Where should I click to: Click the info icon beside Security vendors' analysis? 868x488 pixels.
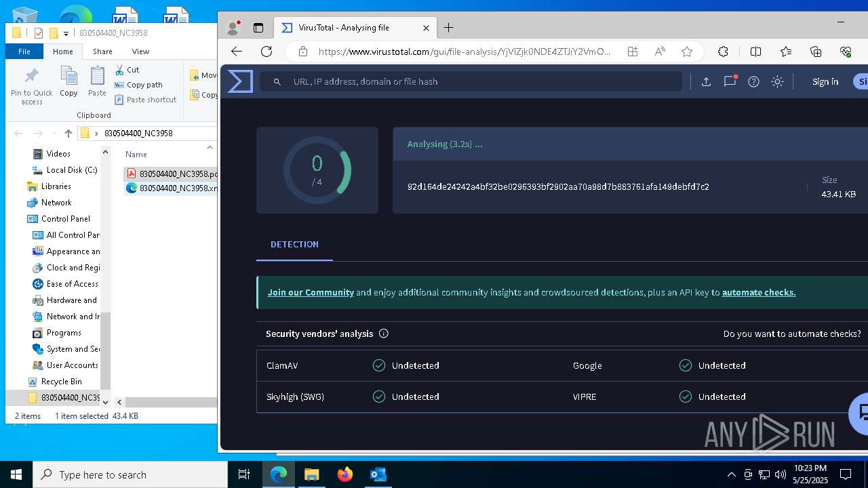(x=384, y=333)
